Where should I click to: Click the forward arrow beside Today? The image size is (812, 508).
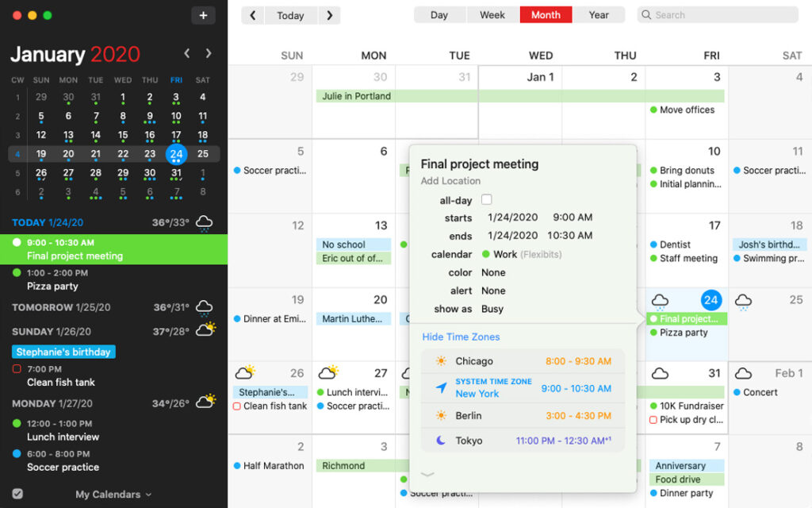329,15
